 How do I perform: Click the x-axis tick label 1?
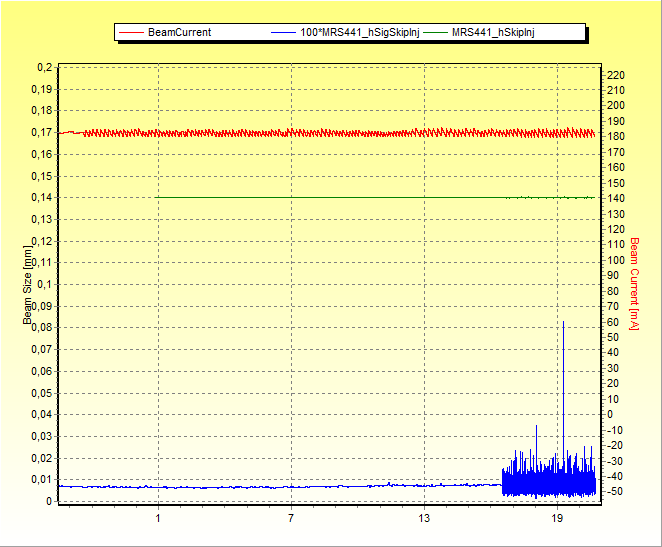(158, 518)
